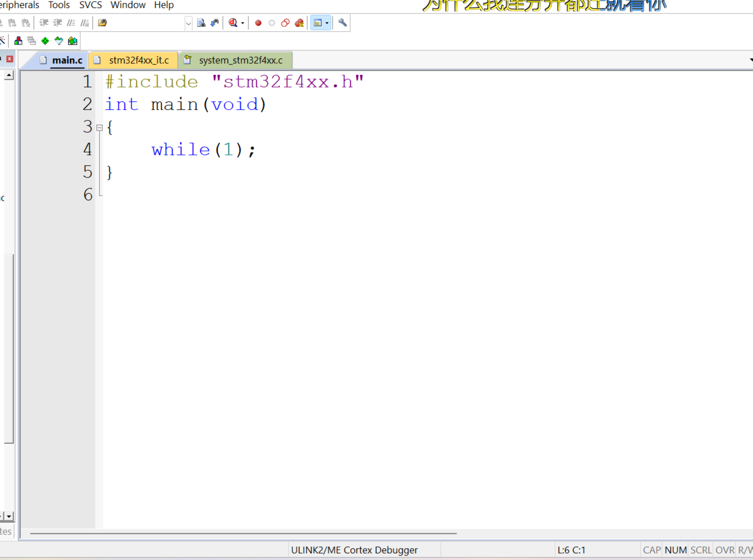
Task: Click the Indent selection icon
Action: 44,23
